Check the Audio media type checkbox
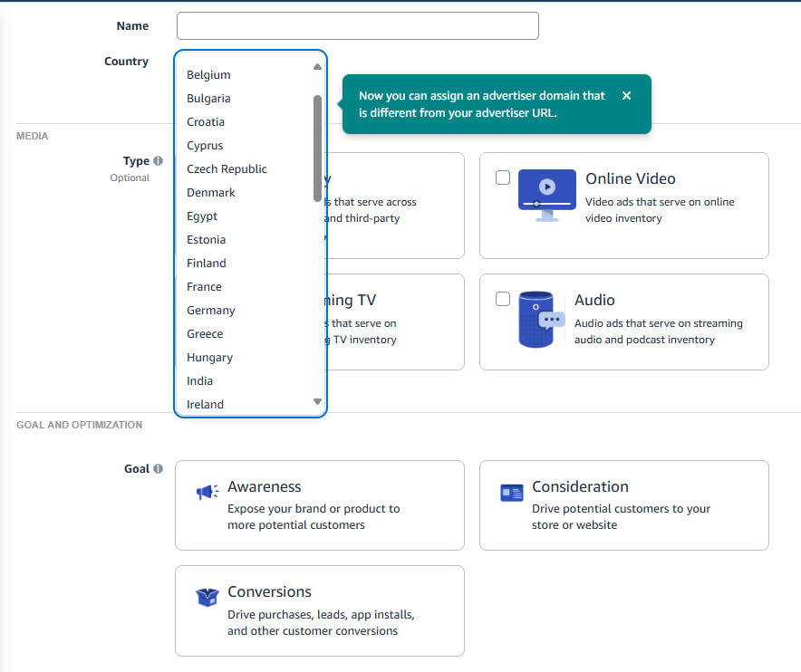The image size is (801, 672). (503, 299)
